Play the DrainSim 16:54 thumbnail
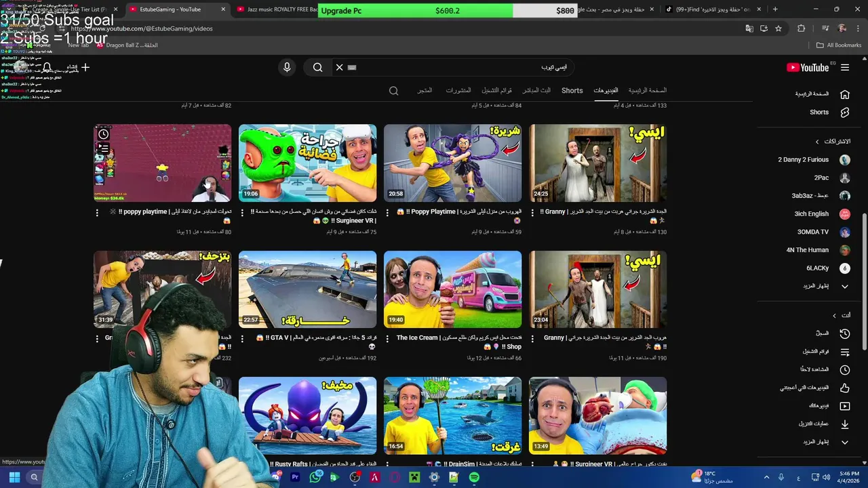The width and height of the screenshot is (868, 488). tap(452, 415)
